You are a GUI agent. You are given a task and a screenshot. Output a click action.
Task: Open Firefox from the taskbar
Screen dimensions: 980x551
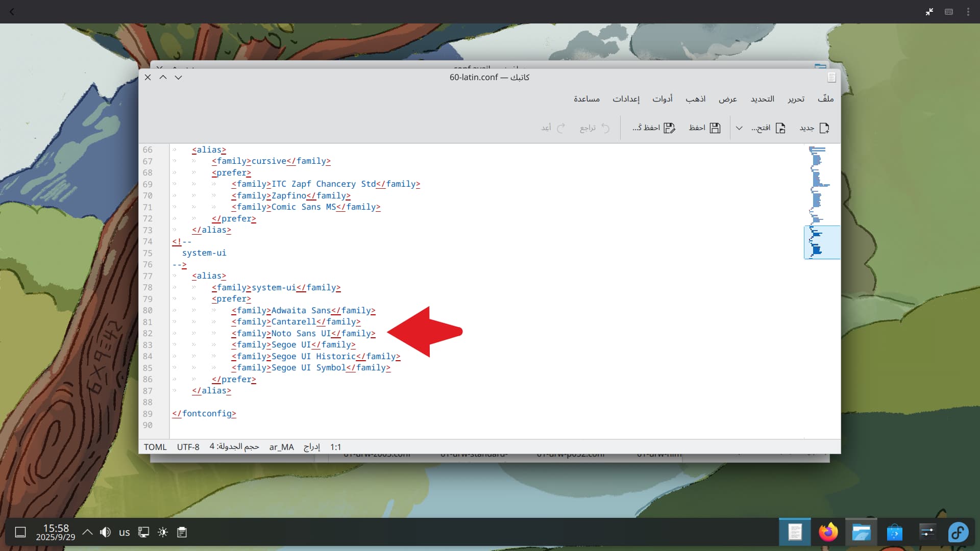point(828,532)
